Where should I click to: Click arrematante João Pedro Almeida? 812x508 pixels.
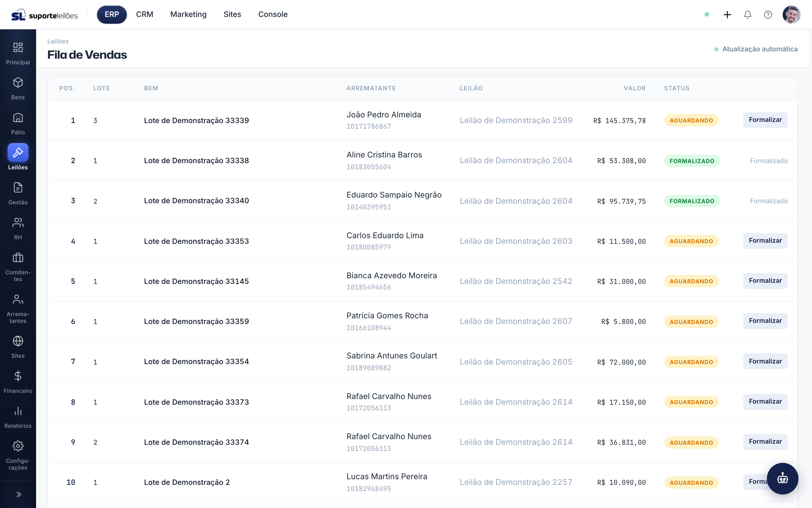384,115
